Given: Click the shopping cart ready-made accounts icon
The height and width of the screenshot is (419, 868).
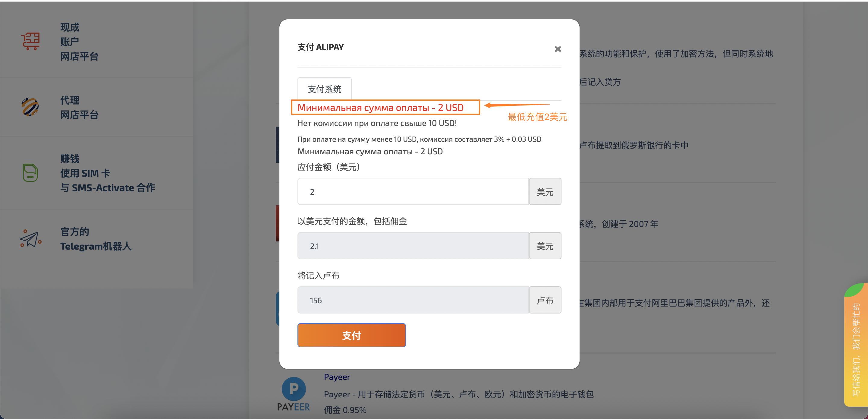Looking at the screenshot, I should [31, 42].
